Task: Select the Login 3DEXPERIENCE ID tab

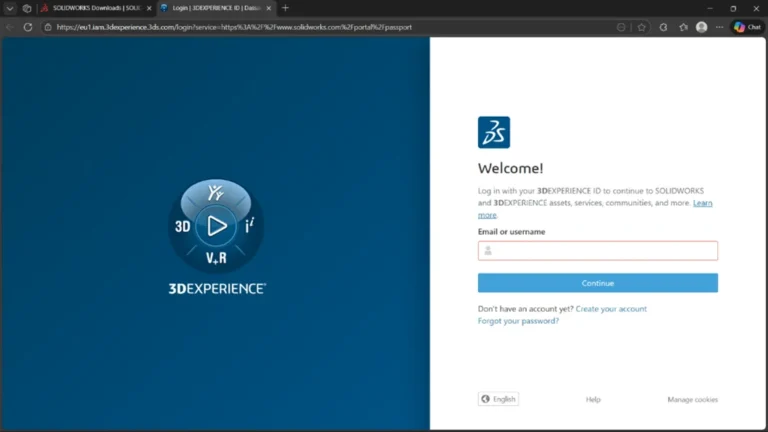Action: (x=216, y=8)
